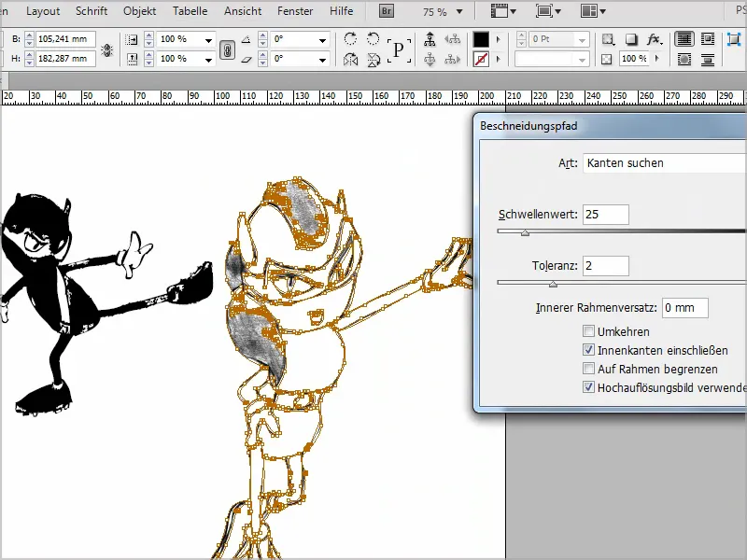Click apply effect to object icon

click(608, 39)
